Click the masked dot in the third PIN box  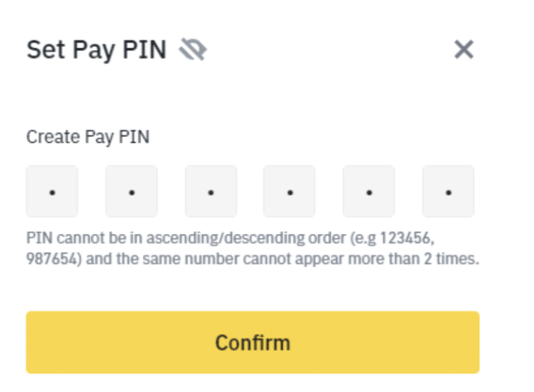click(211, 193)
